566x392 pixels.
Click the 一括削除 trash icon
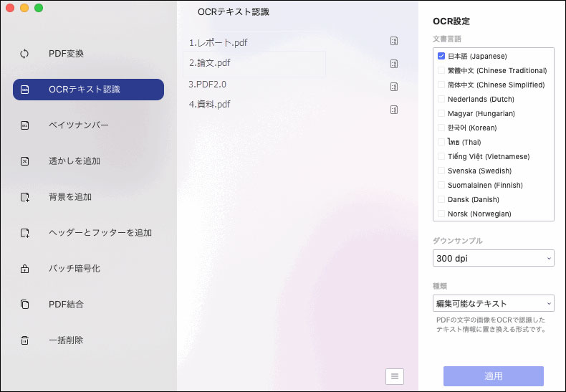[24, 340]
